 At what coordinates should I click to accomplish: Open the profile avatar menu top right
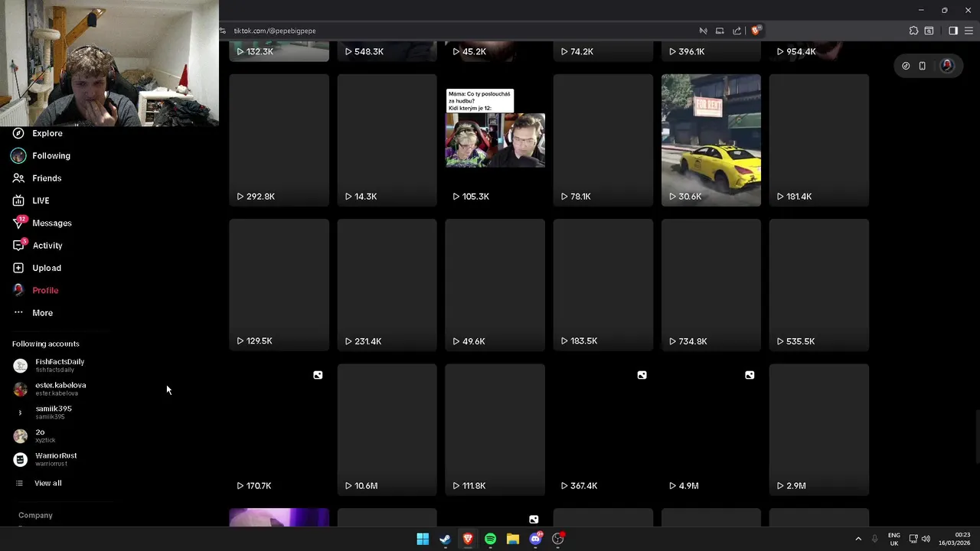tap(947, 66)
